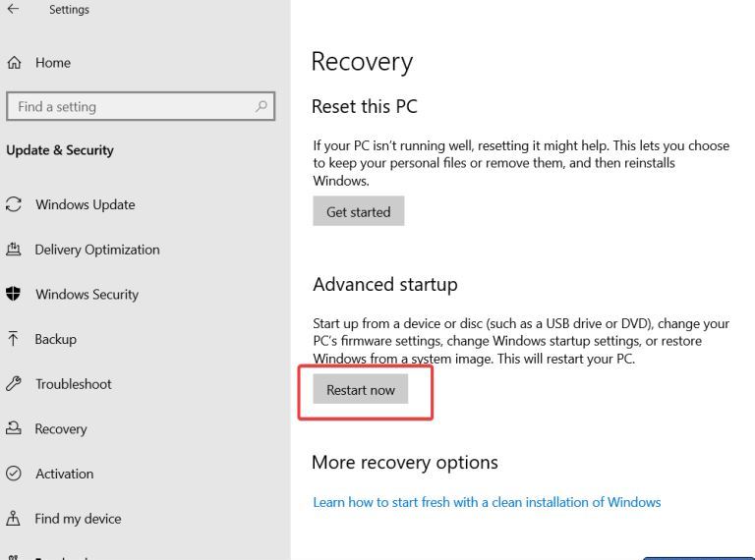The image size is (755, 560).
Task: Click the back arrow icon beside Settings
Action: click(14, 9)
